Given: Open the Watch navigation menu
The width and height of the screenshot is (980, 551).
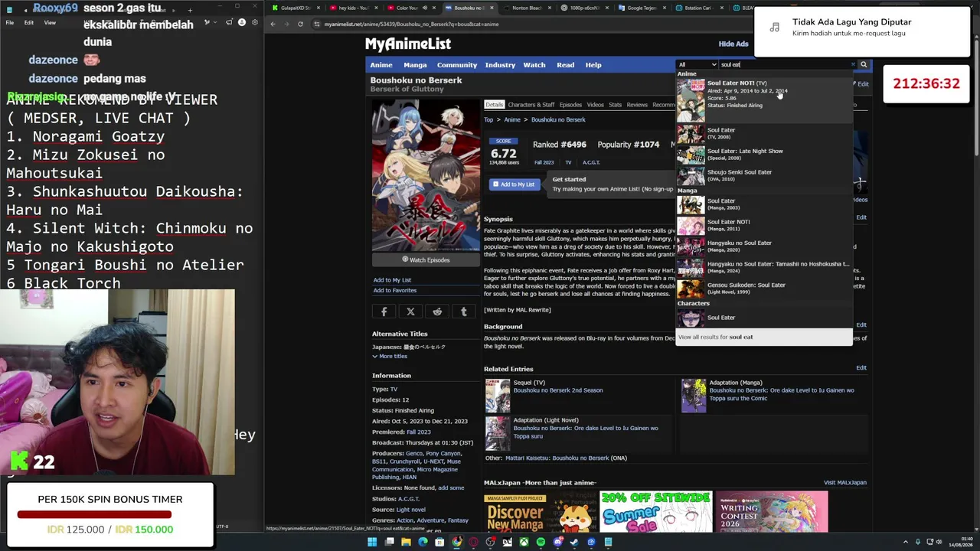Looking at the screenshot, I should 534,65.
